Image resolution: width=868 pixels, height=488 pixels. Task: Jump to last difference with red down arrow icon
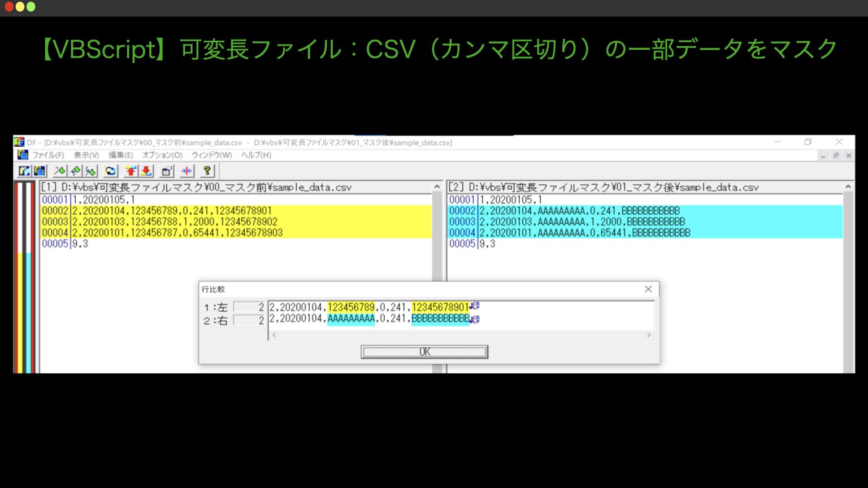146,171
